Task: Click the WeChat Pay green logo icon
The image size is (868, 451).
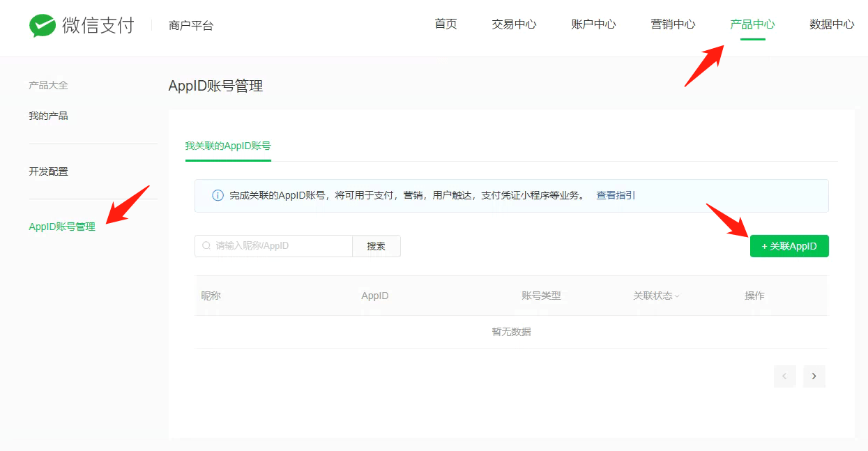Action: coord(43,26)
